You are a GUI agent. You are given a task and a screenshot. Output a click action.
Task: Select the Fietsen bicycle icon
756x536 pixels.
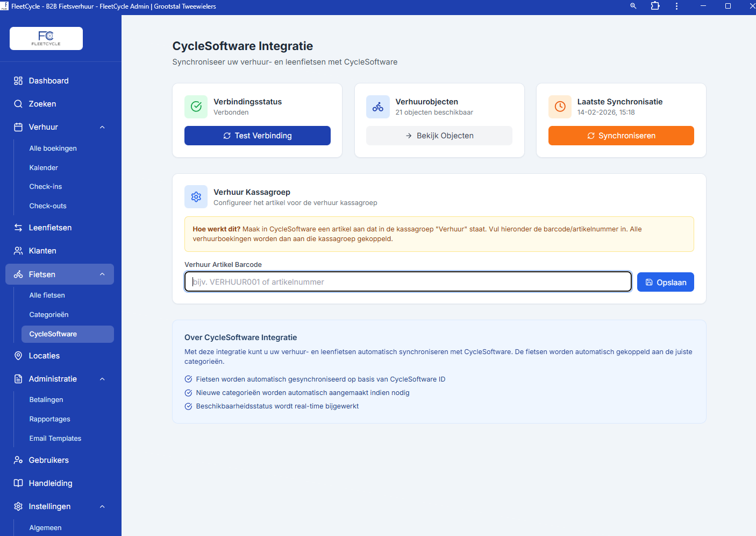click(x=18, y=274)
